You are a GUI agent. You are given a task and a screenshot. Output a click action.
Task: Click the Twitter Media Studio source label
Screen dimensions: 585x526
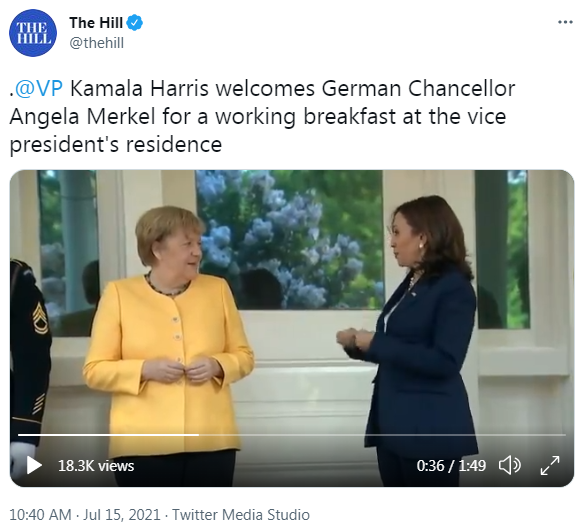pos(241,515)
